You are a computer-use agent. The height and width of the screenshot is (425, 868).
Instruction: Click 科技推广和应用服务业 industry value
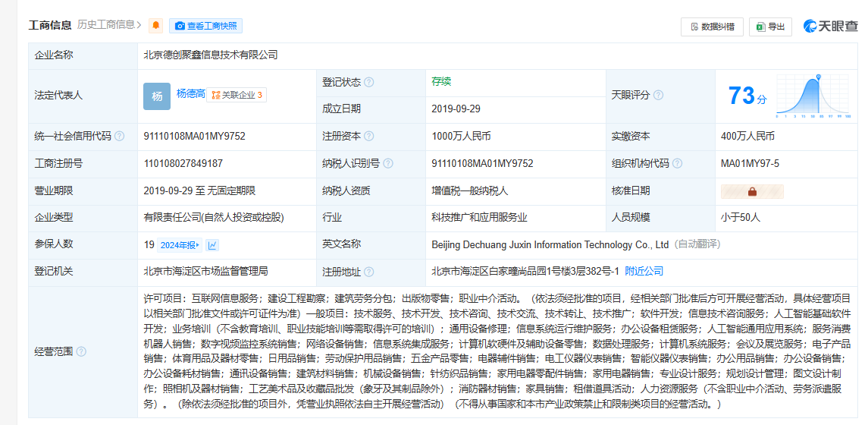(479, 218)
